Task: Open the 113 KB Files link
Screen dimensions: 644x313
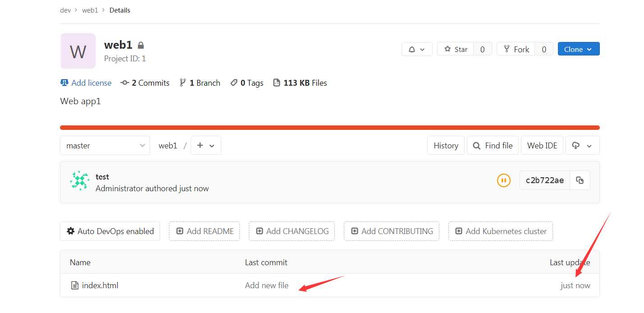Action: [300, 83]
